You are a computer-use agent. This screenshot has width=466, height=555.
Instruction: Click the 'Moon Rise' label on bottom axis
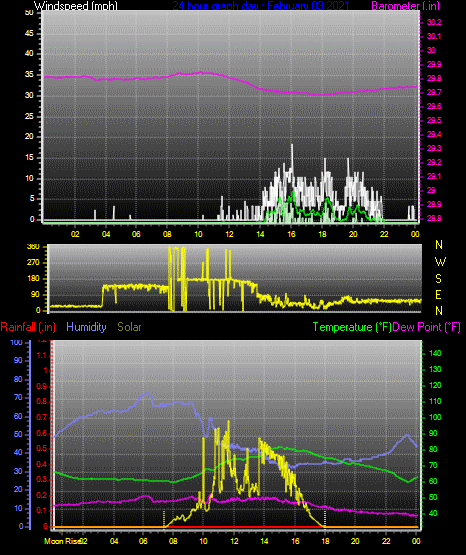tap(62, 541)
